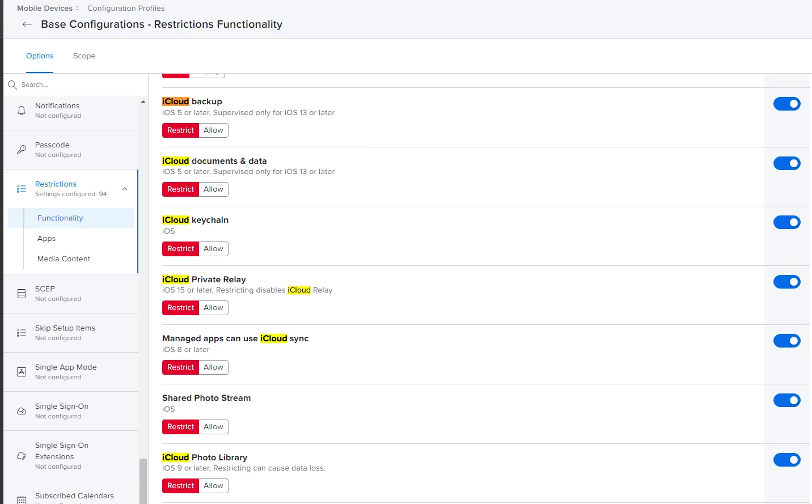Open the Notifications payload

coord(71,111)
